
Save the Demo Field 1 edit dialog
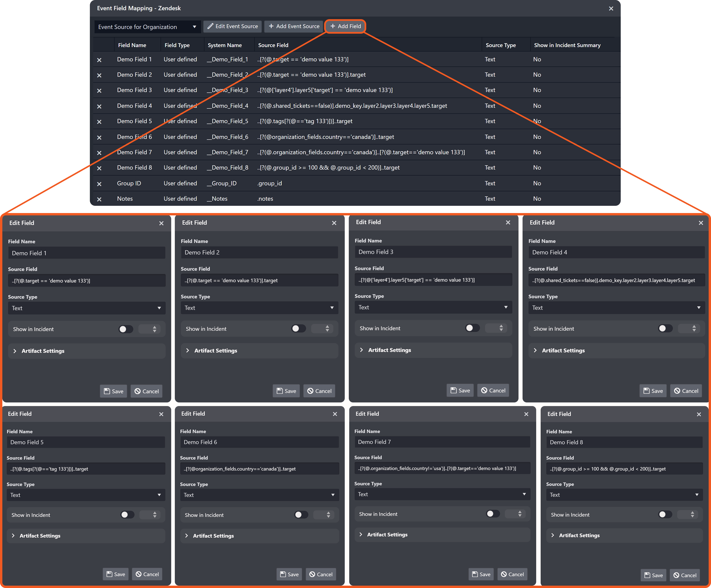(x=113, y=391)
